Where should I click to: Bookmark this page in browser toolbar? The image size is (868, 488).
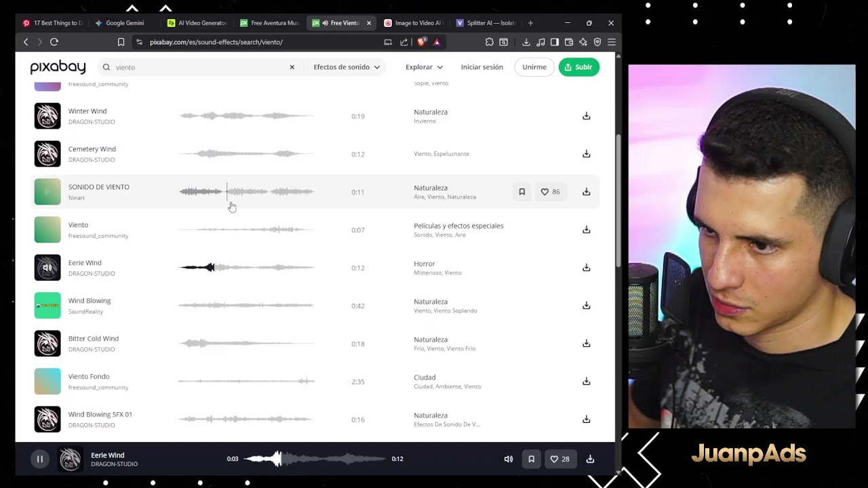tap(121, 42)
